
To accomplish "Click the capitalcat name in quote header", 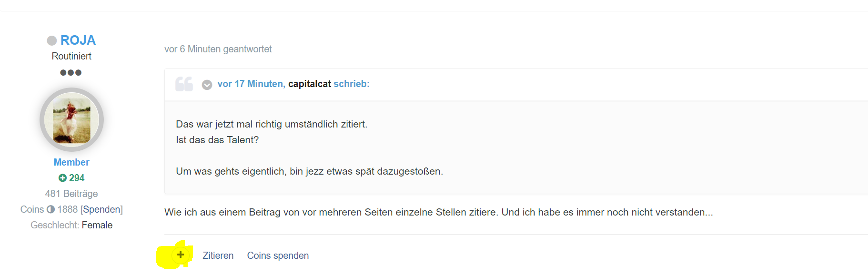I will 310,84.
